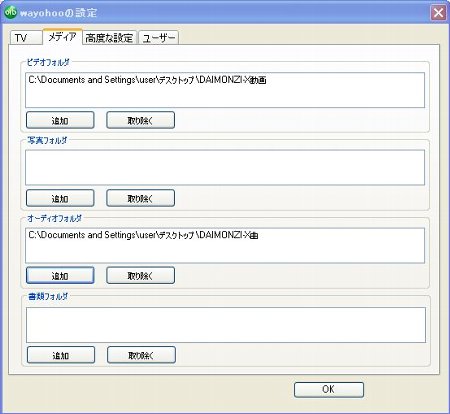Viewport: 450px width, 414px height.
Task: Confirm settings with the OK button
Action: [329, 390]
